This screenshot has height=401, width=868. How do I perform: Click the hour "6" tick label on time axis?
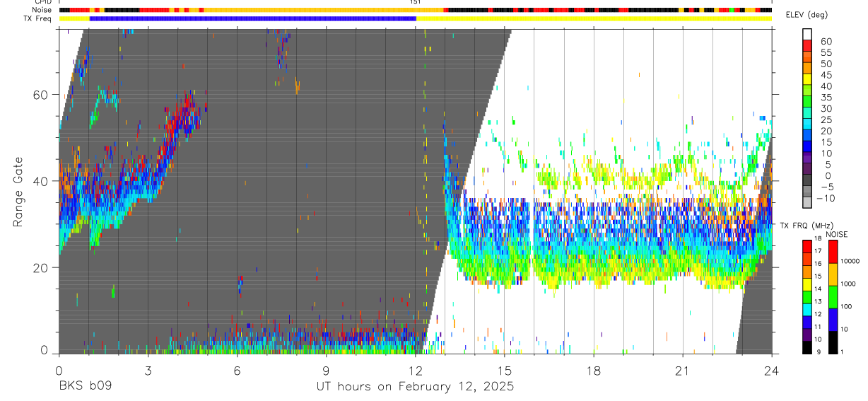(x=237, y=370)
